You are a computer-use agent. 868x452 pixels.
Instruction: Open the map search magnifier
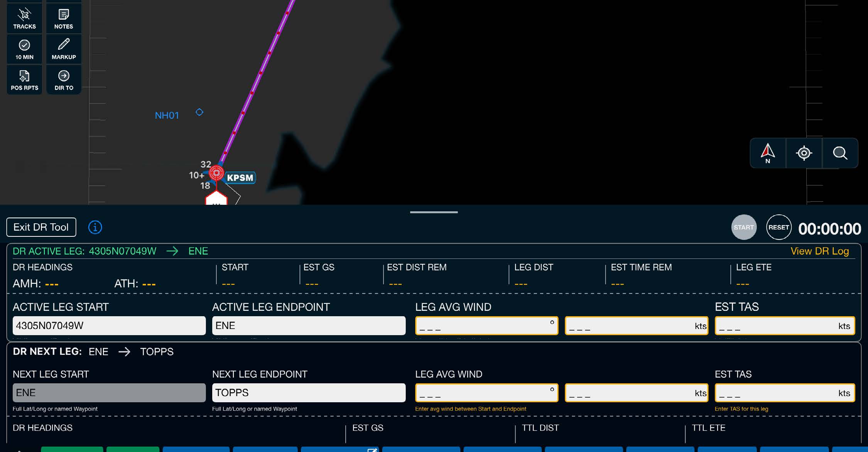click(x=840, y=153)
